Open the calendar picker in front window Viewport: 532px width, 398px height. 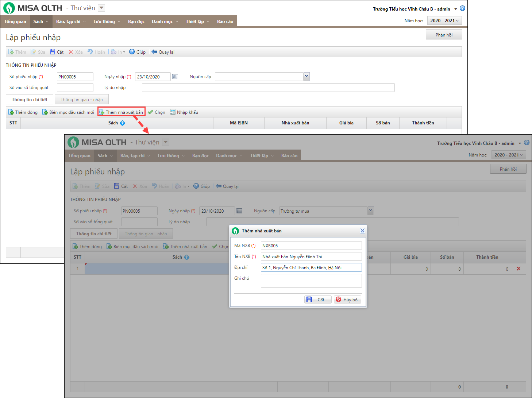[239, 211]
